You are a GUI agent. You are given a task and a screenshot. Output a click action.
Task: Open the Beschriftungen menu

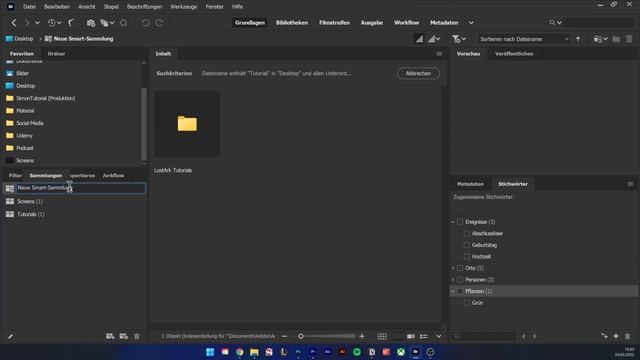144,7
